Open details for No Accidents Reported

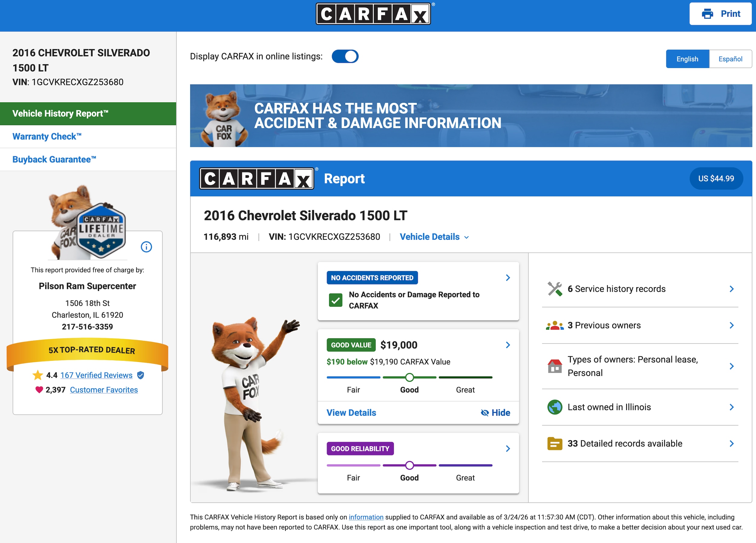pyautogui.click(x=508, y=278)
